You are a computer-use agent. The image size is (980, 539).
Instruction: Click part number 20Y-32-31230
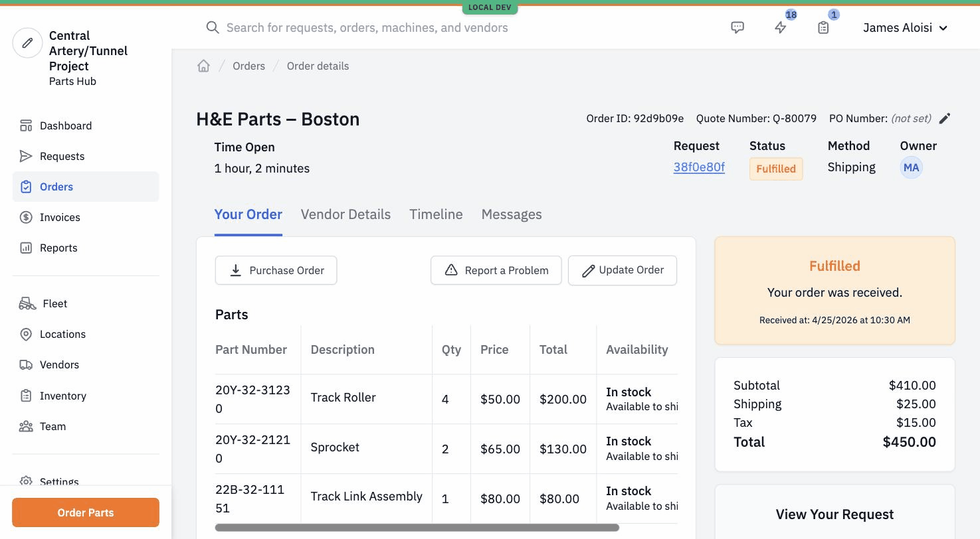(x=252, y=399)
